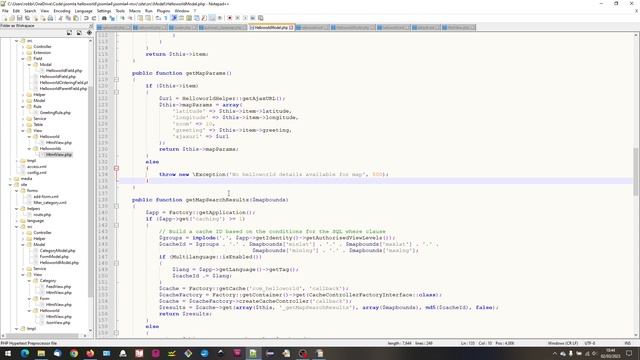Image resolution: width=640 pixels, height=360 pixels.
Task: Click the Redo toolbar icon
Action: [x=93, y=18]
